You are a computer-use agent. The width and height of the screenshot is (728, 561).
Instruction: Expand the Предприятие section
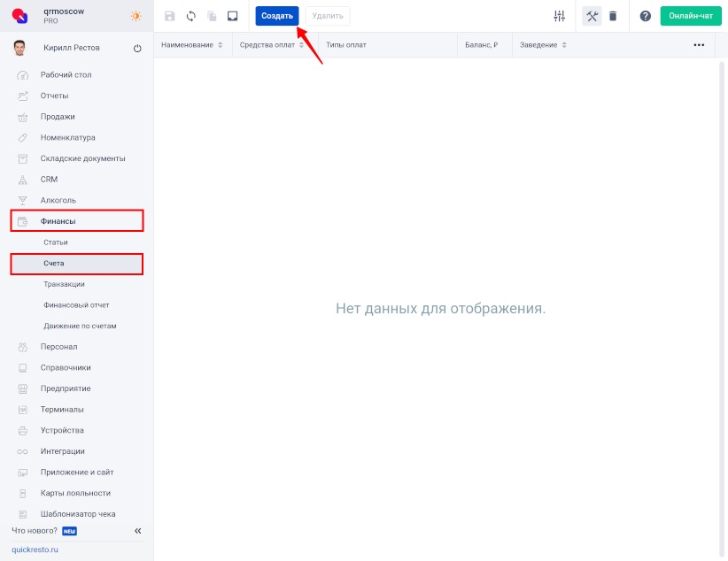[x=66, y=388]
